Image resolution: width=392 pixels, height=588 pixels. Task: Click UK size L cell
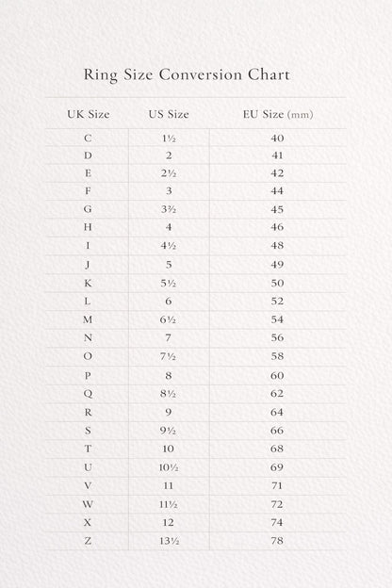point(88,302)
